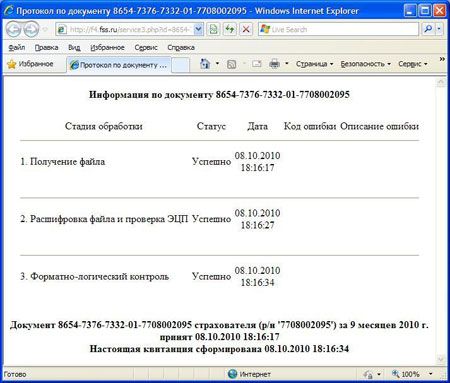The image size is (450, 383).
Task: Click the Интернет zone globe icon
Action: [232, 374]
